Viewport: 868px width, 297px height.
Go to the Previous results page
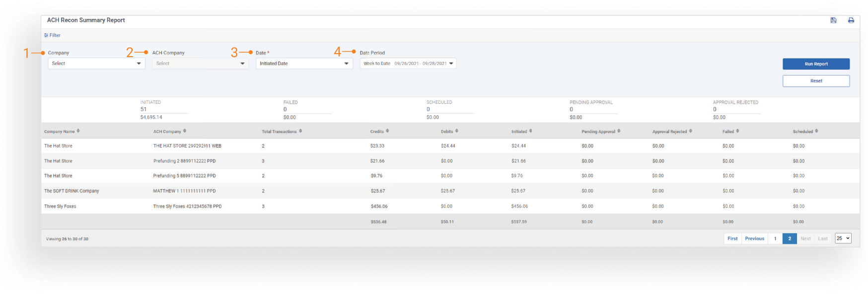pyautogui.click(x=754, y=239)
